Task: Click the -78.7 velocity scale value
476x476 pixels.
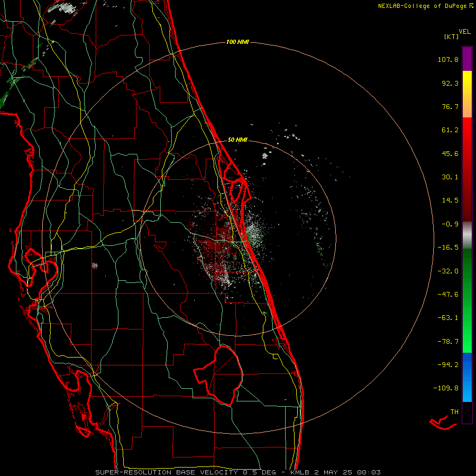Action: point(448,342)
